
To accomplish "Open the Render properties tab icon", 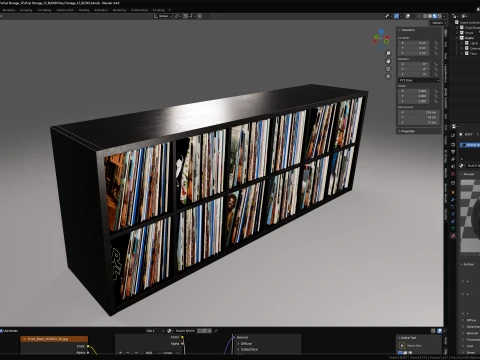I will click(453, 145).
